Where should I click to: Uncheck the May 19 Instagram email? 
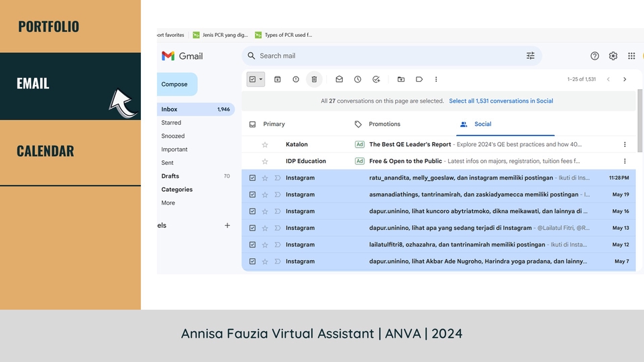(x=253, y=194)
